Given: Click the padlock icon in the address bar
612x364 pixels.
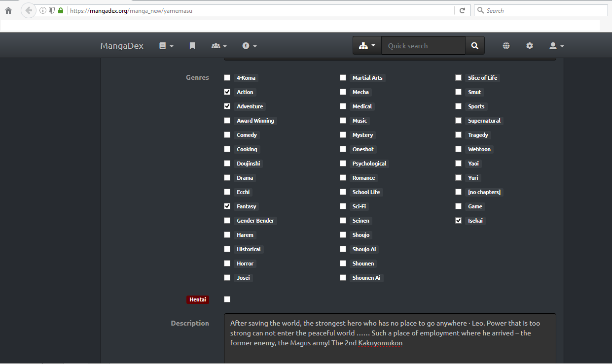Looking at the screenshot, I should (x=59, y=10).
